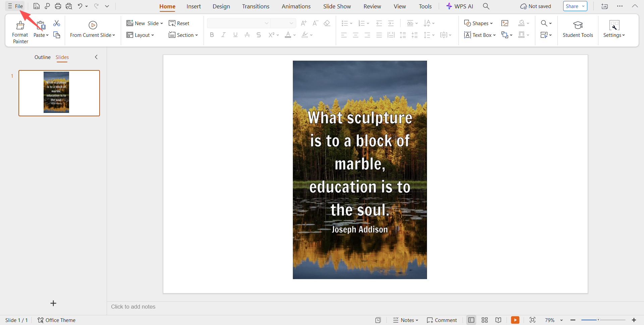644x325 pixels.
Task: Toggle the Notes pane in status bar
Action: click(x=406, y=320)
